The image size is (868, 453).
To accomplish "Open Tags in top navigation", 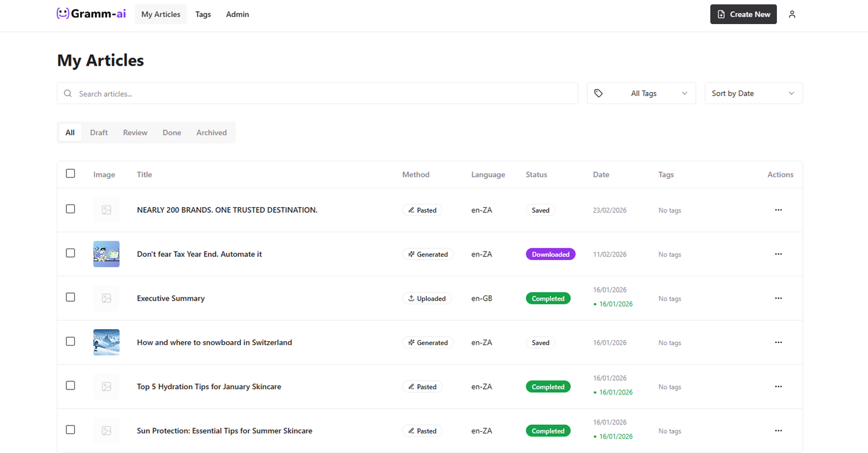I will pos(203,15).
